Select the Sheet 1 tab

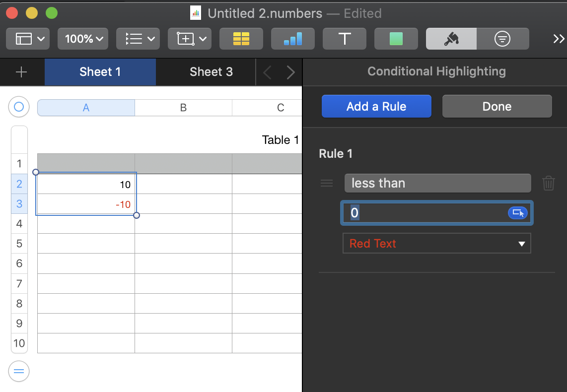point(100,72)
